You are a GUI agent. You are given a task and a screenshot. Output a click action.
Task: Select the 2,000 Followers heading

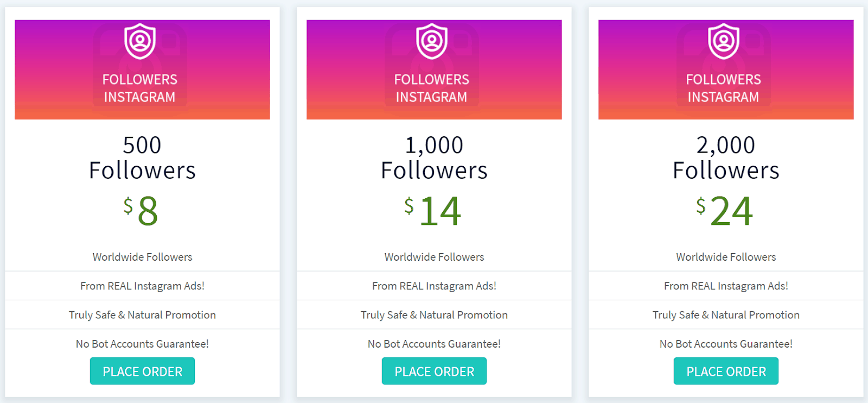(726, 158)
